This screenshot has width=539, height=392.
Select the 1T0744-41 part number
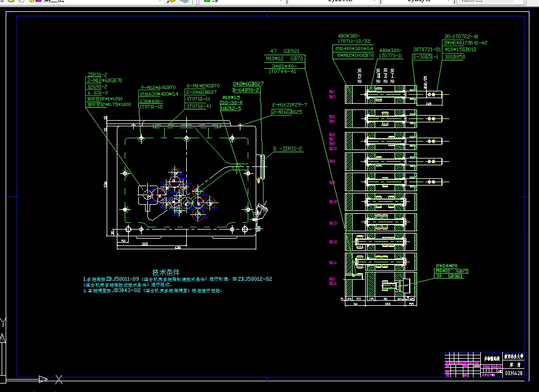pyautogui.click(x=282, y=72)
